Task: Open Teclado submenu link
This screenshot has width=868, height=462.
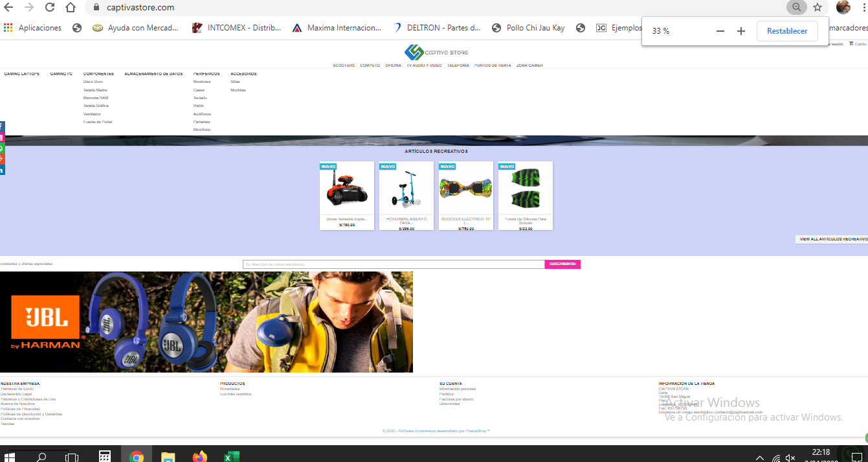Action: point(200,98)
